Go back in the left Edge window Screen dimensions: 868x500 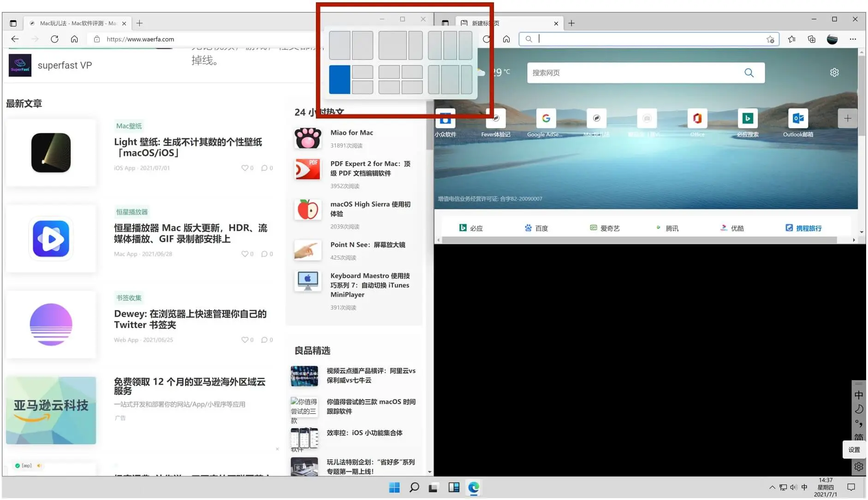point(15,39)
